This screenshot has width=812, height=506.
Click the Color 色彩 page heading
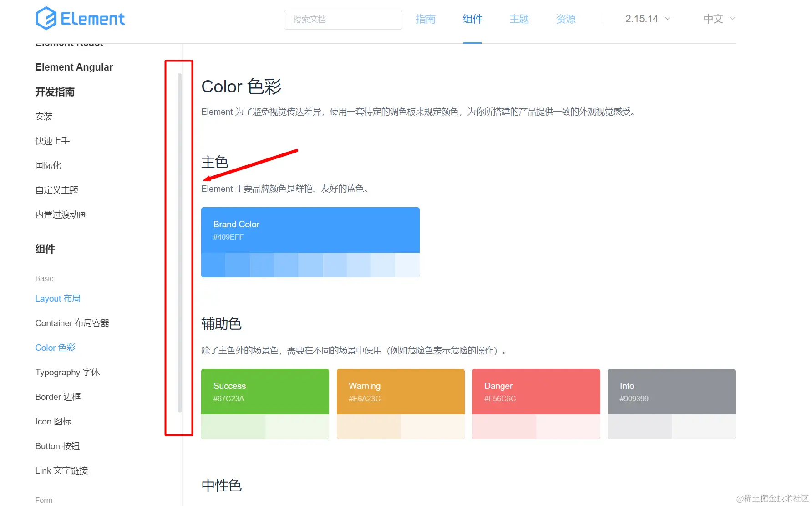point(241,87)
